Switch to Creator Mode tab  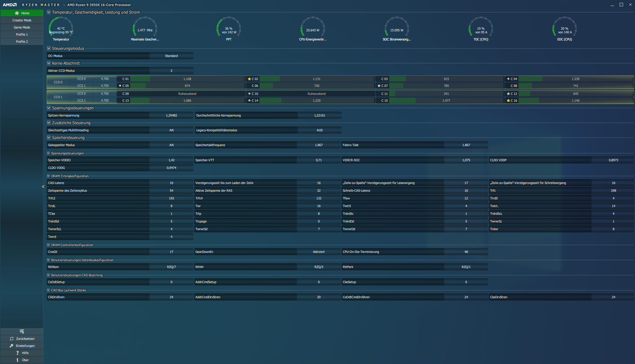click(x=22, y=20)
